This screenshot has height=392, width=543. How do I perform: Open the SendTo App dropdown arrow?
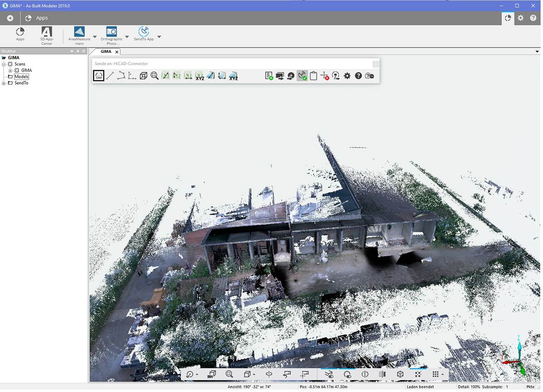coord(159,37)
